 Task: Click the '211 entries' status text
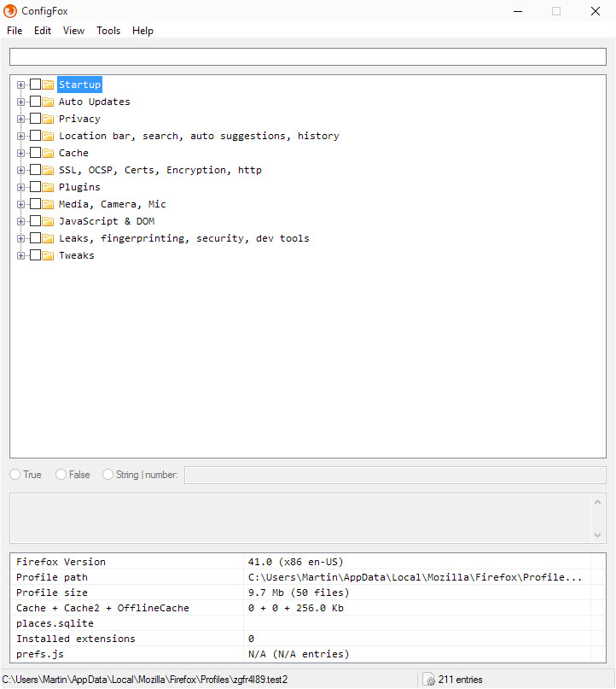pos(460,680)
